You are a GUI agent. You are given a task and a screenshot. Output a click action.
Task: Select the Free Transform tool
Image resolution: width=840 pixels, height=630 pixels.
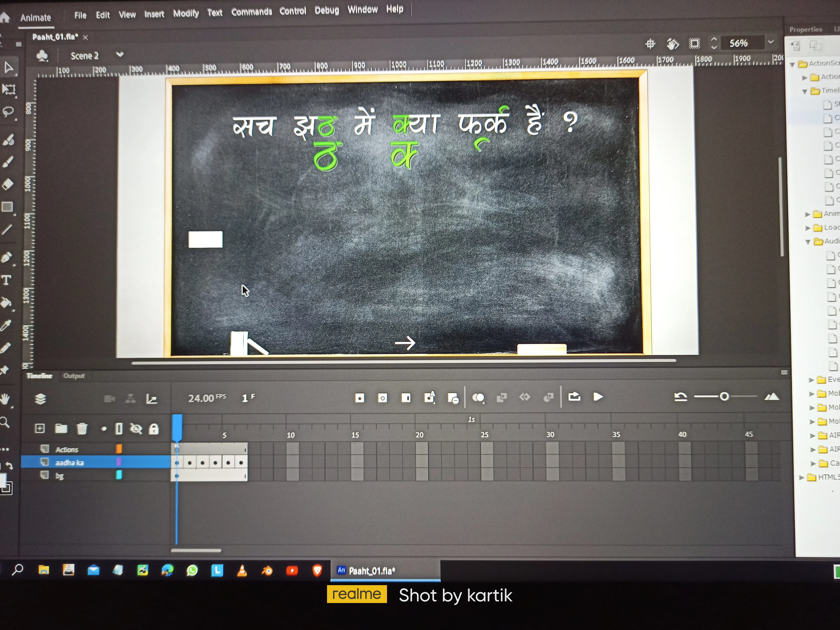click(8, 90)
